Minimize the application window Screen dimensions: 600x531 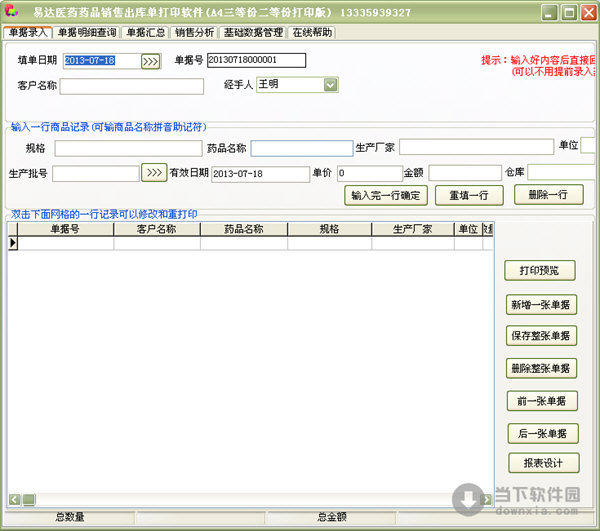549,13
